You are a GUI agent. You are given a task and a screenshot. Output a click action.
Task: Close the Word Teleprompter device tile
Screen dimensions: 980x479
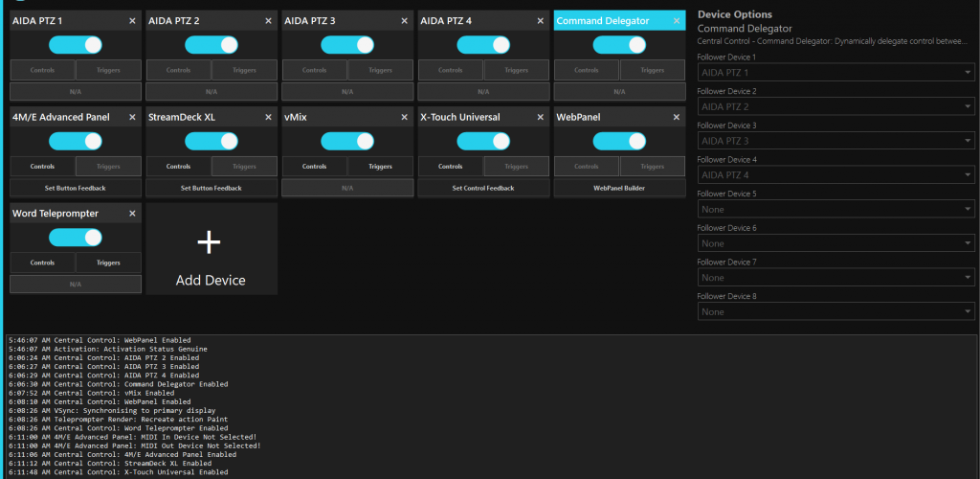(x=133, y=214)
